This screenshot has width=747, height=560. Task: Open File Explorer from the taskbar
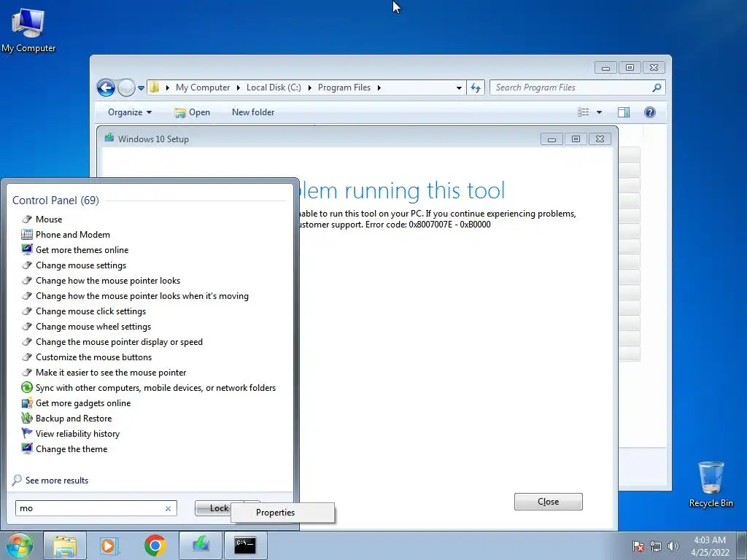(x=65, y=545)
